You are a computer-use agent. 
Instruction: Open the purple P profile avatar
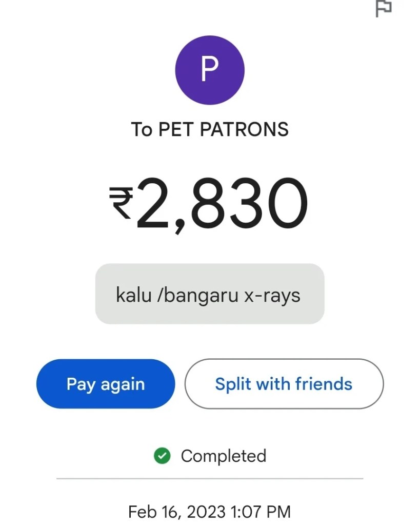pyautogui.click(x=210, y=70)
